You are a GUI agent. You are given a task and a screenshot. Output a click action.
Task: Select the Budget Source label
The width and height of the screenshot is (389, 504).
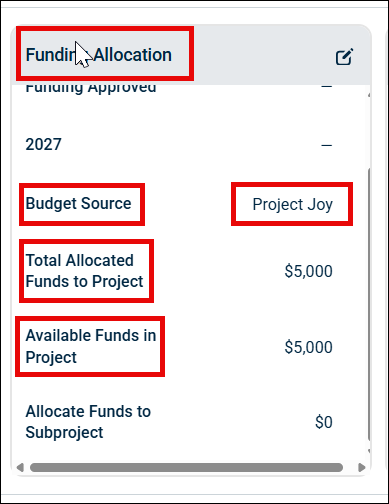click(78, 203)
